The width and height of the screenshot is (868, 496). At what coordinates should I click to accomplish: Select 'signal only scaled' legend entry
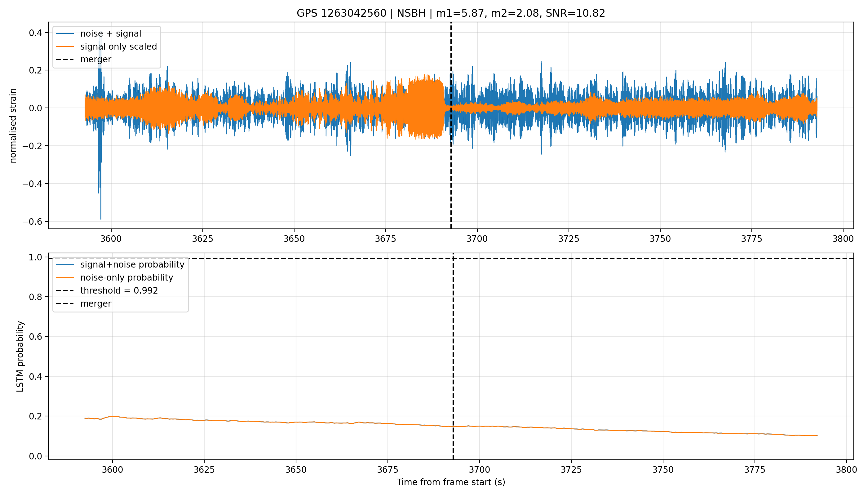pyautogui.click(x=118, y=46)
